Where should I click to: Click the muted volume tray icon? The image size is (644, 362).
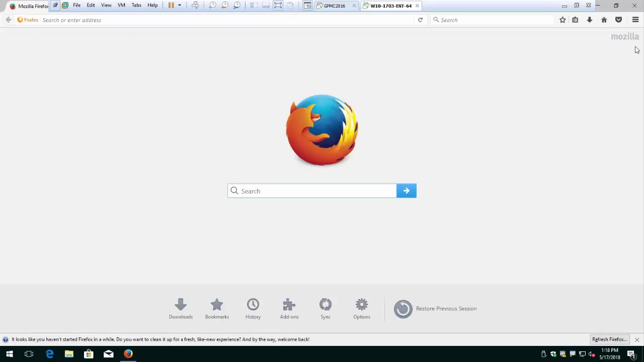coord(592,354)
